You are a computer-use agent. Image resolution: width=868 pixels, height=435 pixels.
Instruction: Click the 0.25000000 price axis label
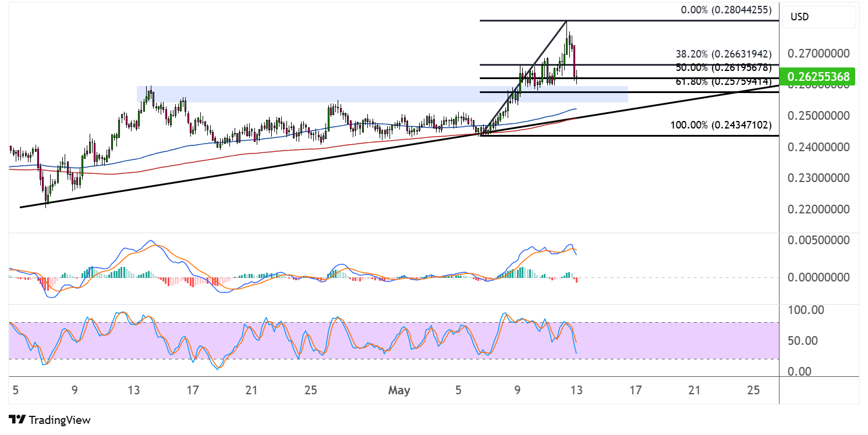[x=819, y=116]
